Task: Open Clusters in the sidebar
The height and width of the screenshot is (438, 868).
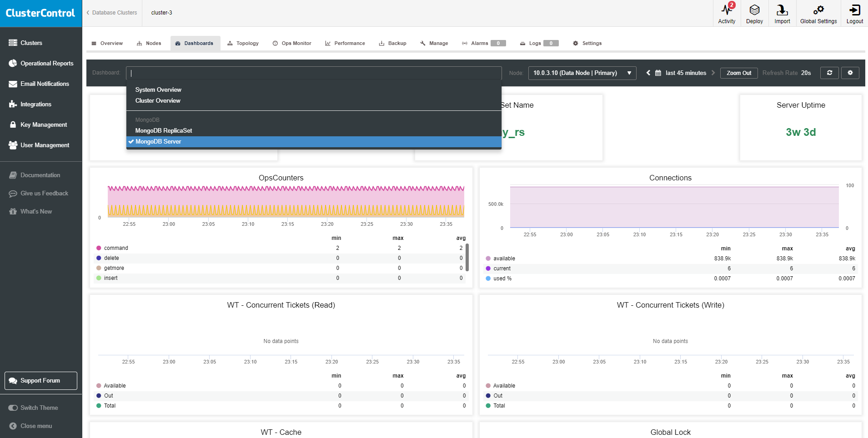Action: point(31,43)
